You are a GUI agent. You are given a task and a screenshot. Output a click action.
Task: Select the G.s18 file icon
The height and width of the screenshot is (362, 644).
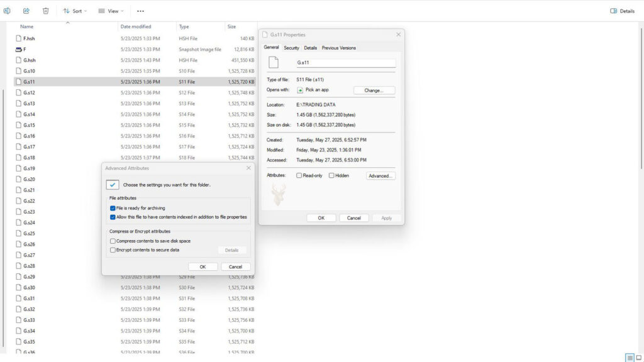[x=18, y=158]
